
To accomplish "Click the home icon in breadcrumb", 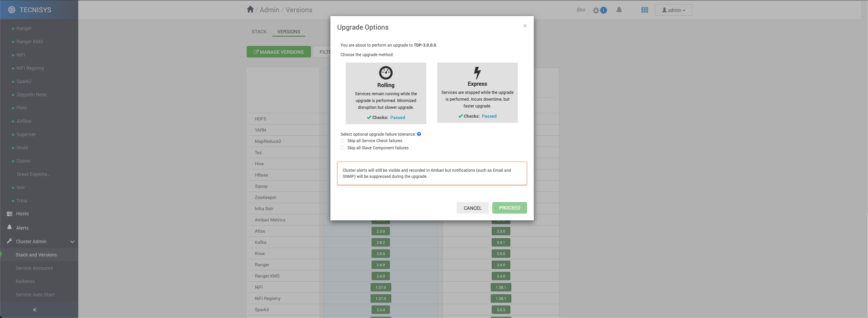I will tap(250, 10).
